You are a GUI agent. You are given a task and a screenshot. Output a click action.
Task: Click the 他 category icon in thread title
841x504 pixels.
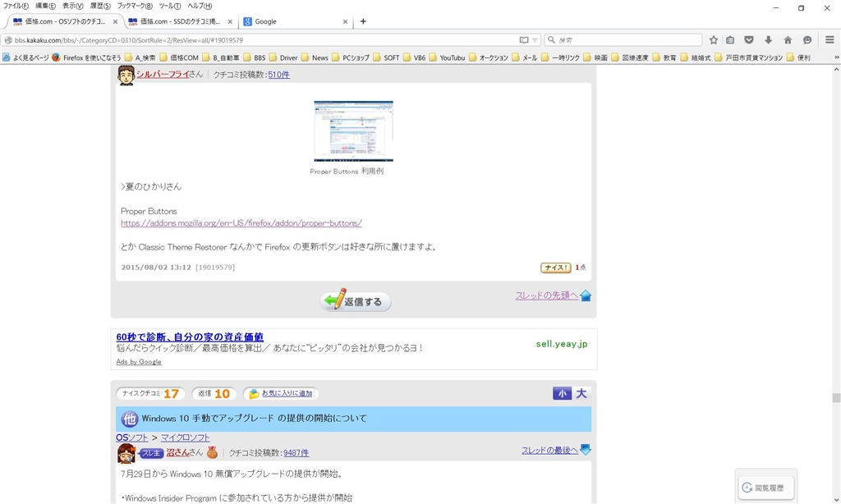tap(129, 419)
